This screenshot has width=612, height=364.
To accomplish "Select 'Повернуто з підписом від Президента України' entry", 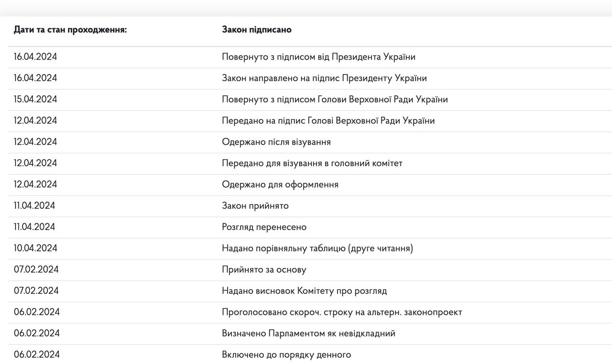I will point(318,57).
